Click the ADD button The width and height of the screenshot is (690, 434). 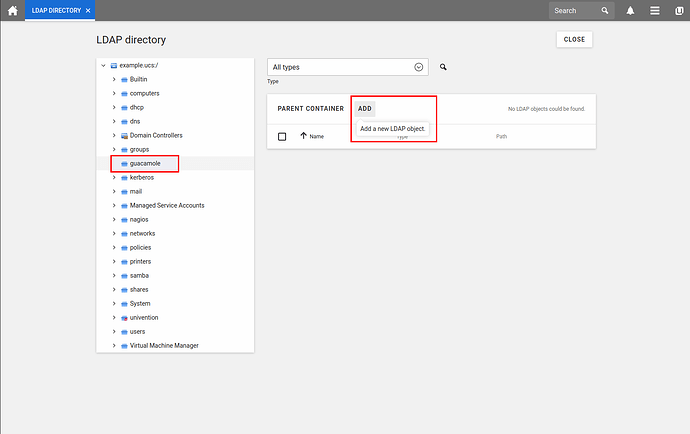click(365, 108)
